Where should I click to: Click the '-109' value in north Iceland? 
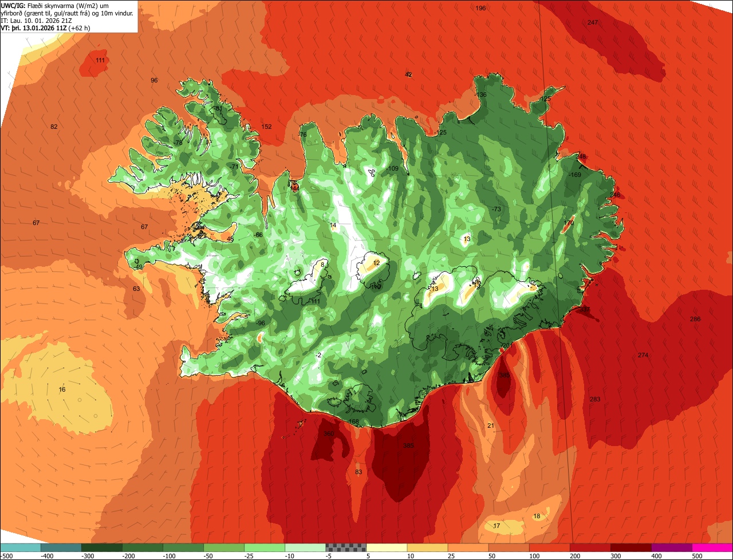392,168
